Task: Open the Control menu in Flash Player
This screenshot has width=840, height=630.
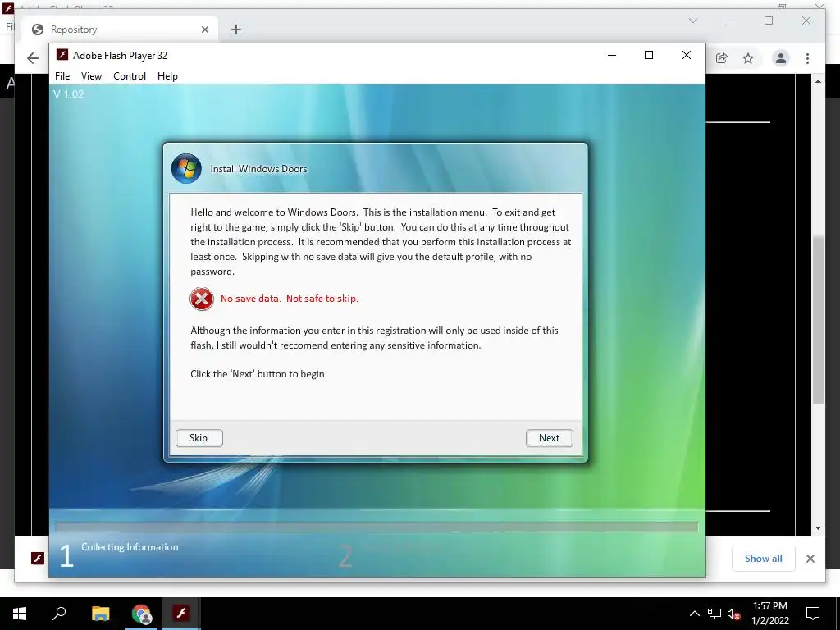Action: [130, 76]
